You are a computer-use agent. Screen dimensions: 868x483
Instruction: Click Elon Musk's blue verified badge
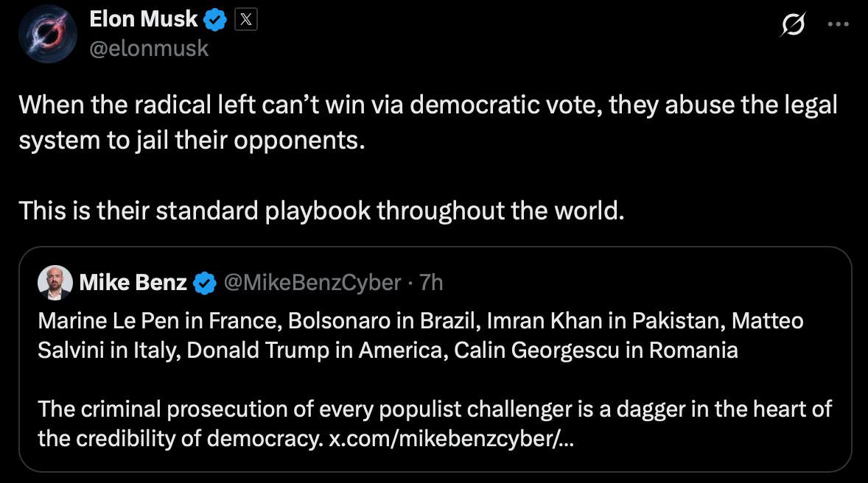click(x=215, y=21)
